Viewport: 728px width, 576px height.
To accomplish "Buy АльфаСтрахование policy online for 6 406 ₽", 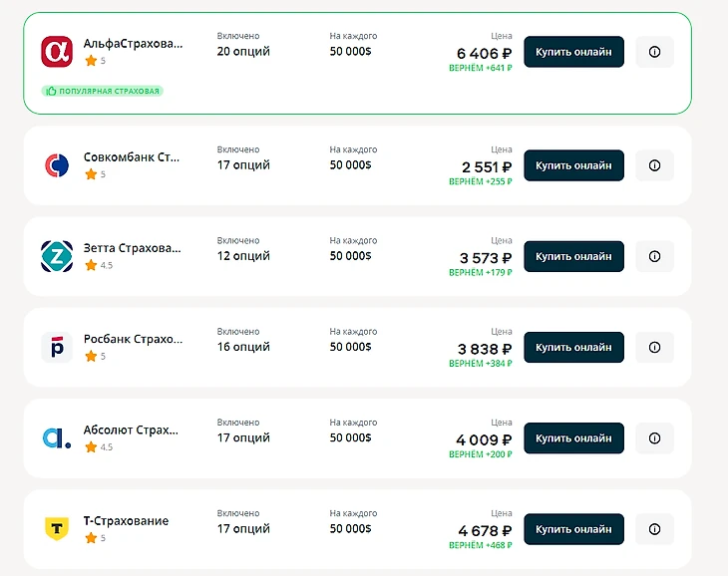I will (573, 52).
